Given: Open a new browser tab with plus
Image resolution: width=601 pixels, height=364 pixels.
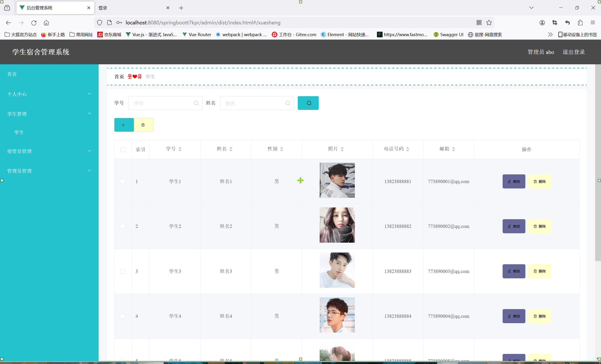Looking at the screenshot, I should pyautogui.click(x=181, y=8).
